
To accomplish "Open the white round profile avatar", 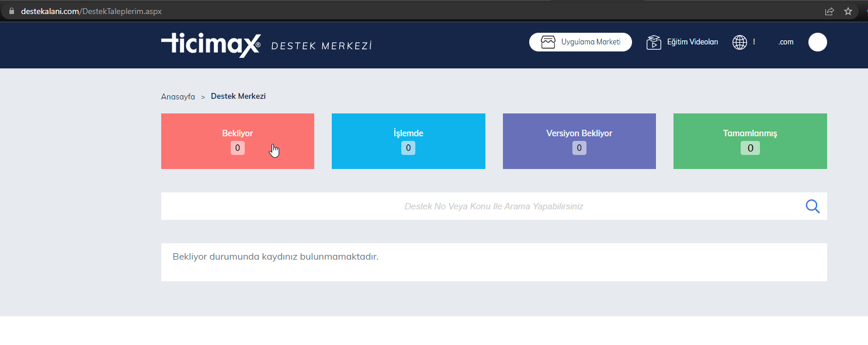I will click(x=818, y=42).
